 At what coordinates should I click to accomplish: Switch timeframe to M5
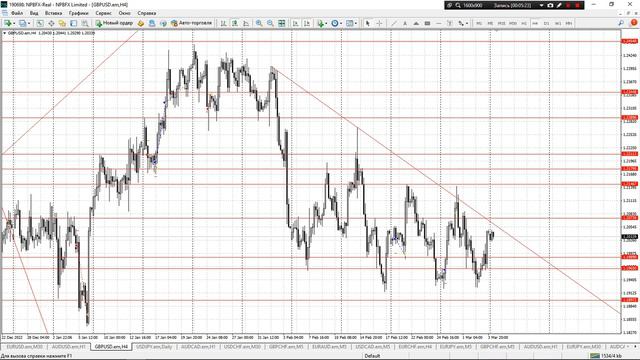(490, 23)
